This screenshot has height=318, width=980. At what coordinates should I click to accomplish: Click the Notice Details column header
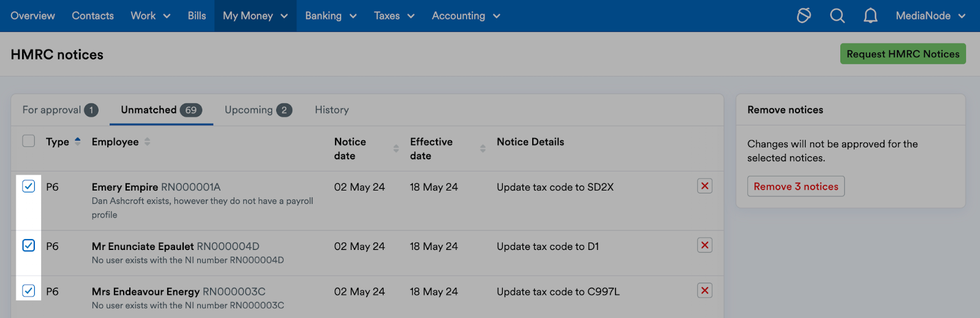click(x=530, y=142)
